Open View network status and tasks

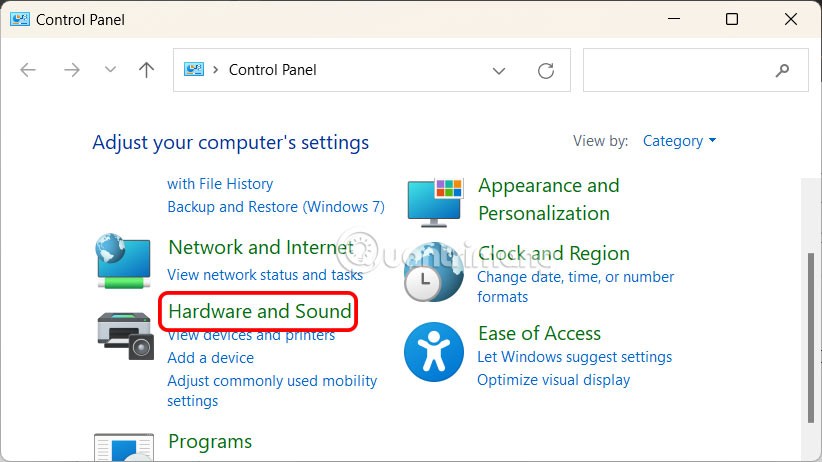coord(265,275)
